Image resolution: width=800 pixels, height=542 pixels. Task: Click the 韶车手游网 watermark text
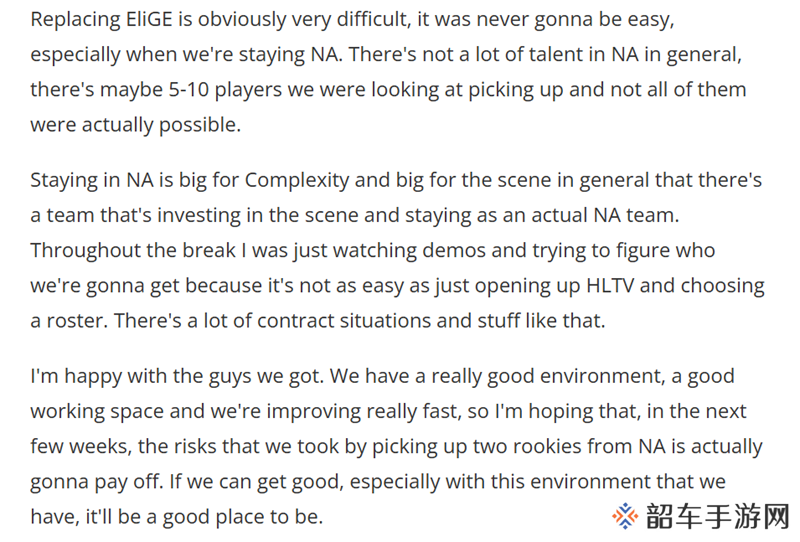[717, 516]
